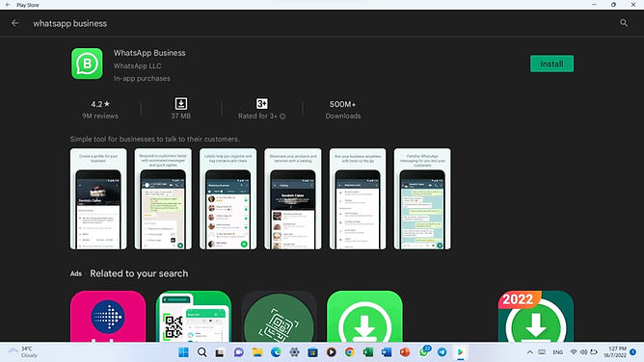Open the WhatsApp LLC developer link

(137, 65)
